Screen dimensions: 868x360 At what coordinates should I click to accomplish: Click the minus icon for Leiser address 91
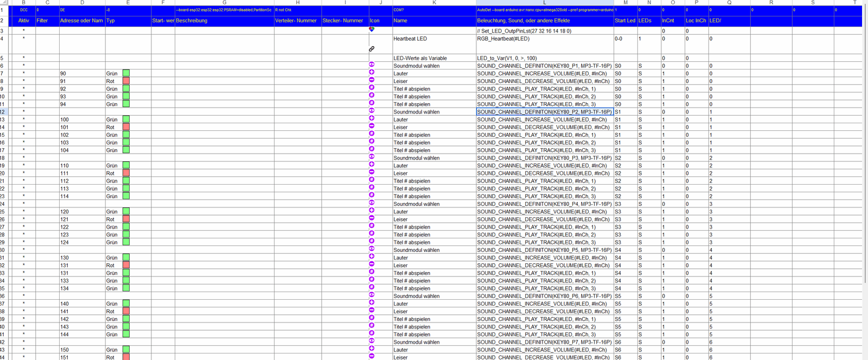pyautogui.click(x=372, y=80)
